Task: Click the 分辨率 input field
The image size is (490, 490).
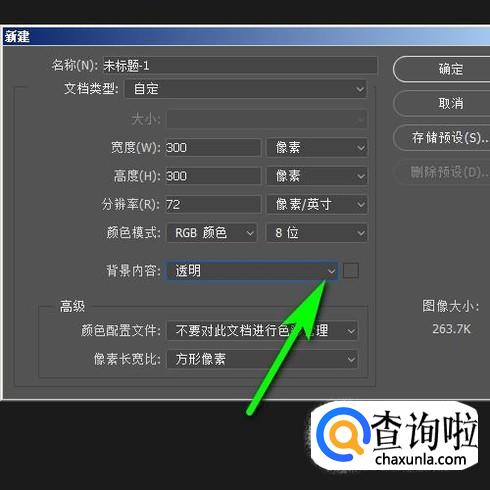Action: coord(213,204)
